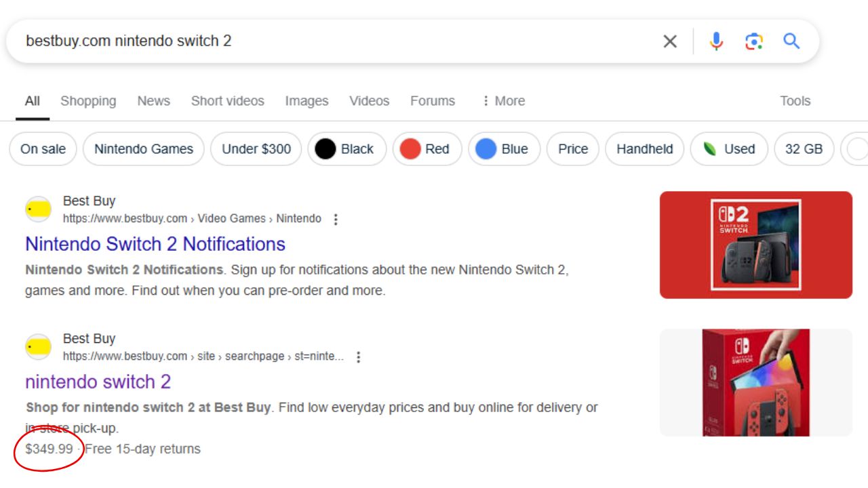868x488 pixels.
Task: Apply the Handheld filter chip
Action: click(645, 149)
